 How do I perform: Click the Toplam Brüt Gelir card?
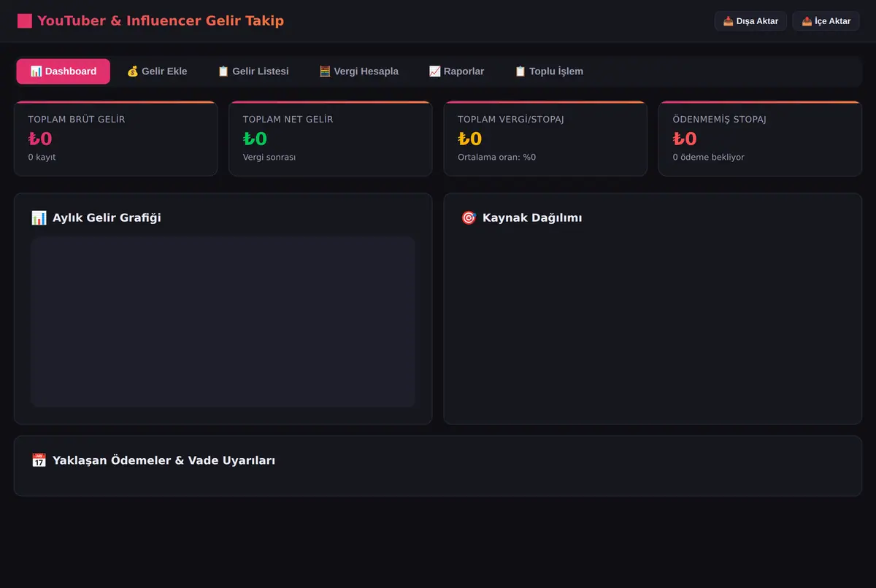(115, 139)
